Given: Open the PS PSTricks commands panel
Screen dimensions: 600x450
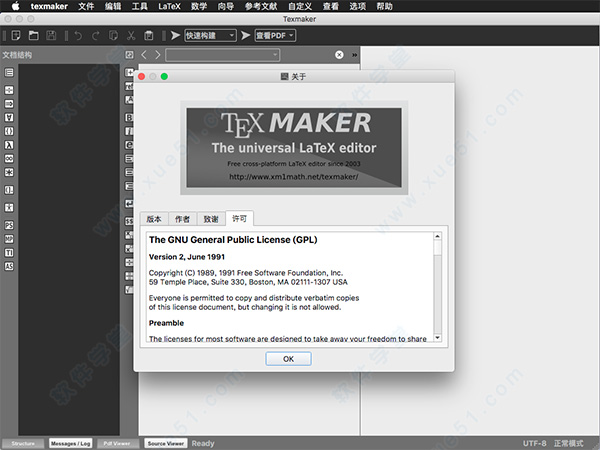Looking at the screenshot, I should click(x=9, y=225).
